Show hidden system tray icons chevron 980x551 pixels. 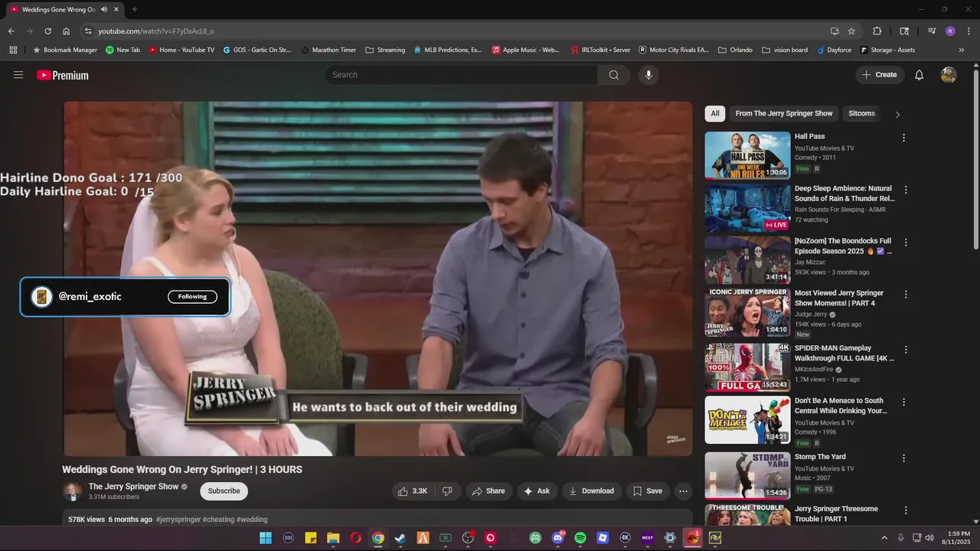click(x=884, y=538)
